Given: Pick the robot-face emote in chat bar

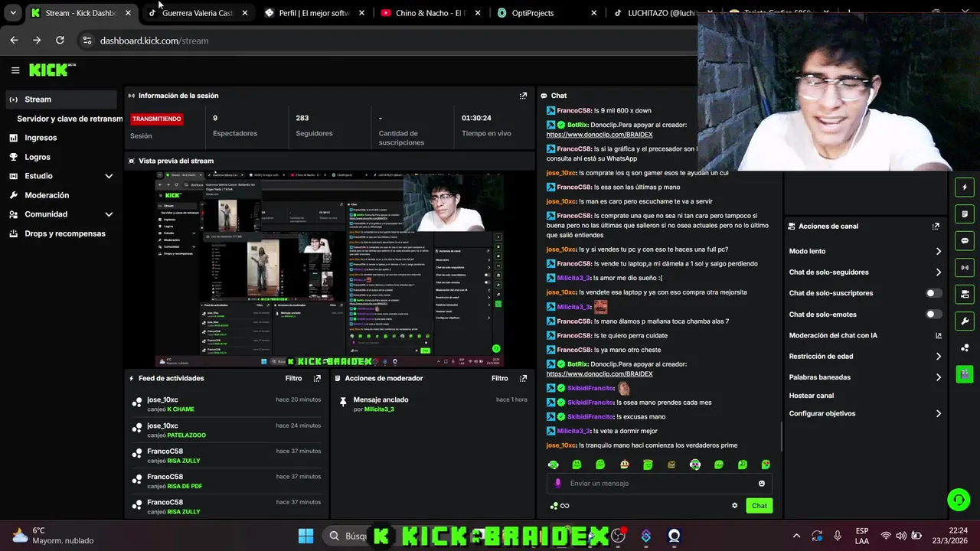Looking at the screenshot, I should [x=625, y=465].
